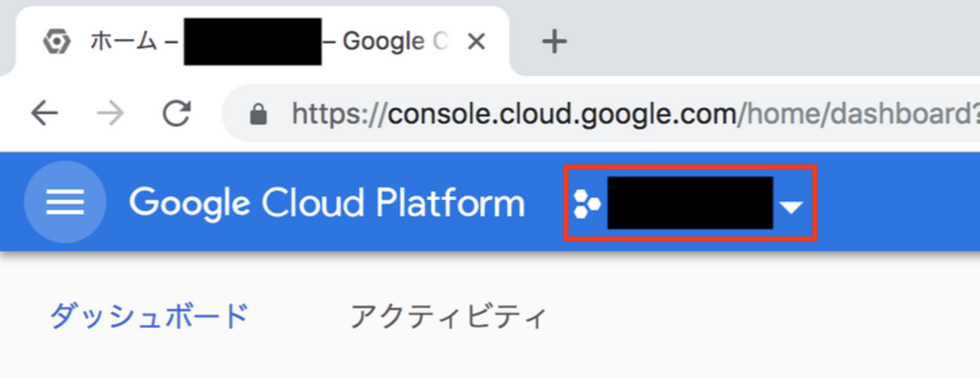The height and width of the screenshot is (378, 980).
Task: Open project picker via blacked-out project name
Action: coord(690,203)
